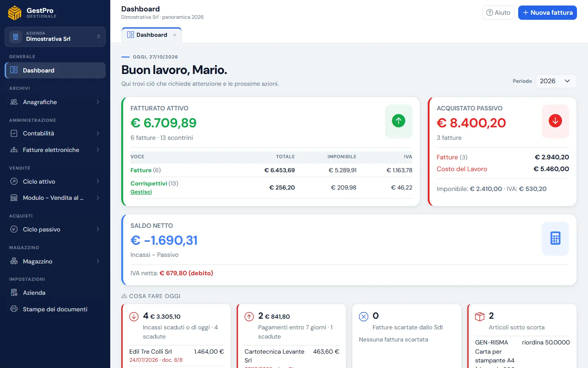Click the Ciclo passivo arrow icon
The image size is (588, 368).
click(x=14, y=229)
